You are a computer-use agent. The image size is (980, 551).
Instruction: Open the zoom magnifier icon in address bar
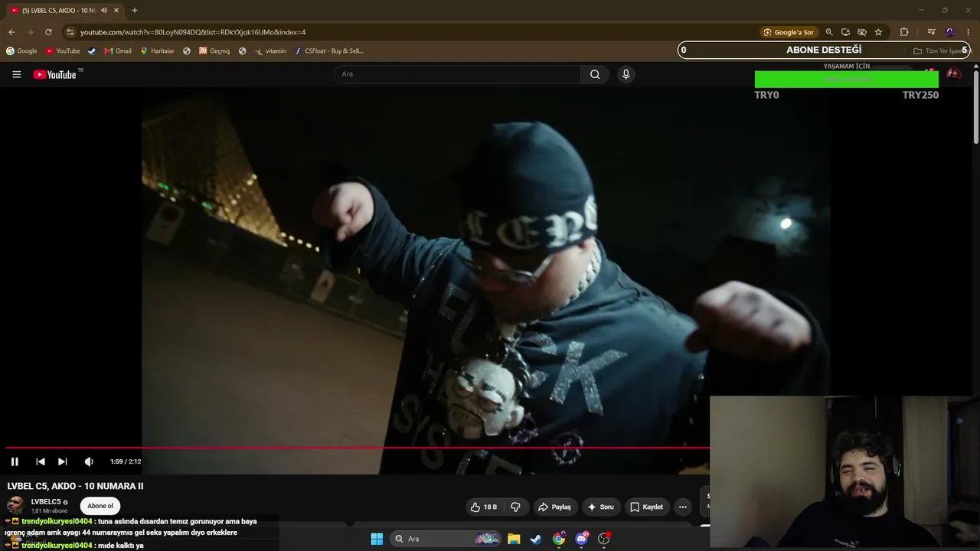point(829,32)
